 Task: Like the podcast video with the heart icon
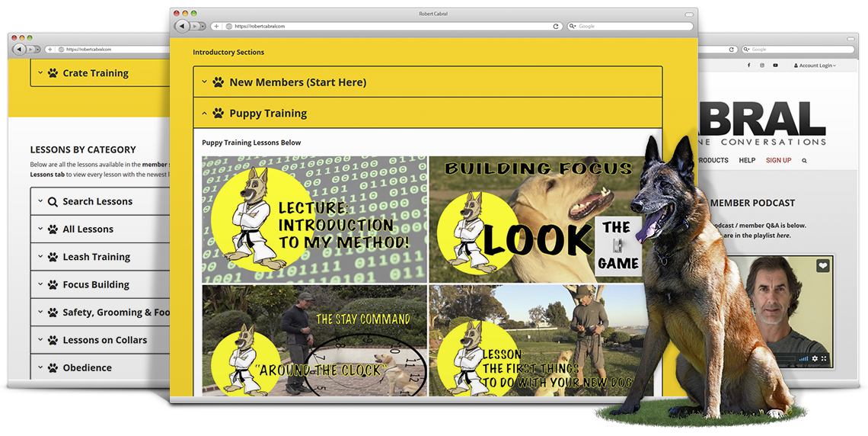(x=823, y=266)
